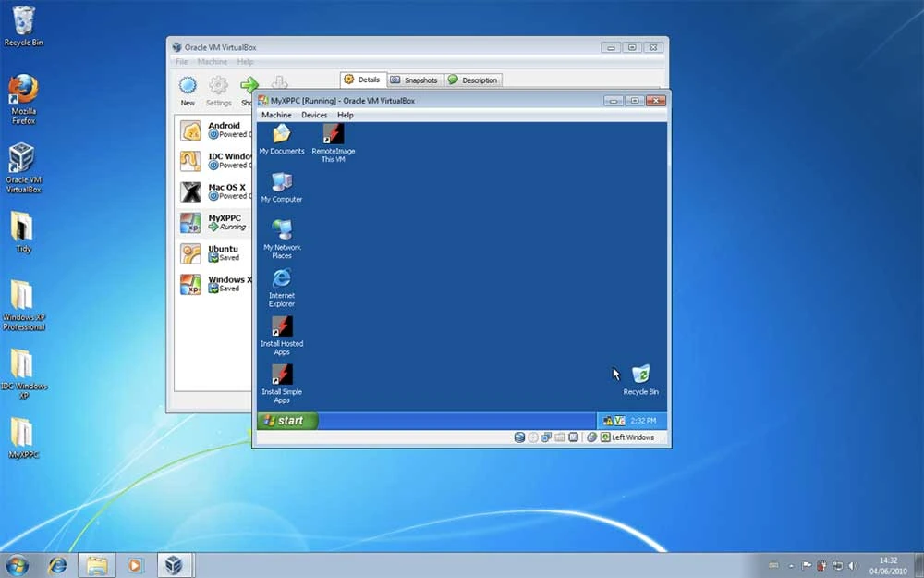924x578 pixels.
Task: Click the Left Windows host key label
Action: coord(633,437)
